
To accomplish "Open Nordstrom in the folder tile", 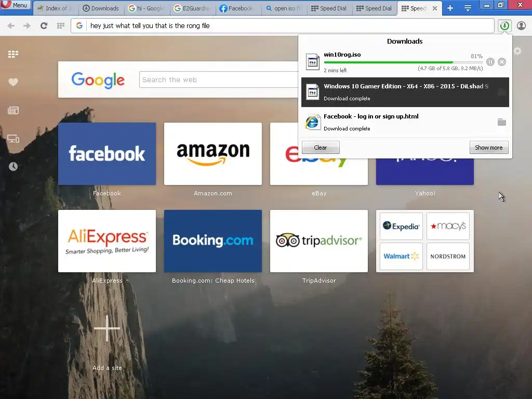I will click(448, 256).
